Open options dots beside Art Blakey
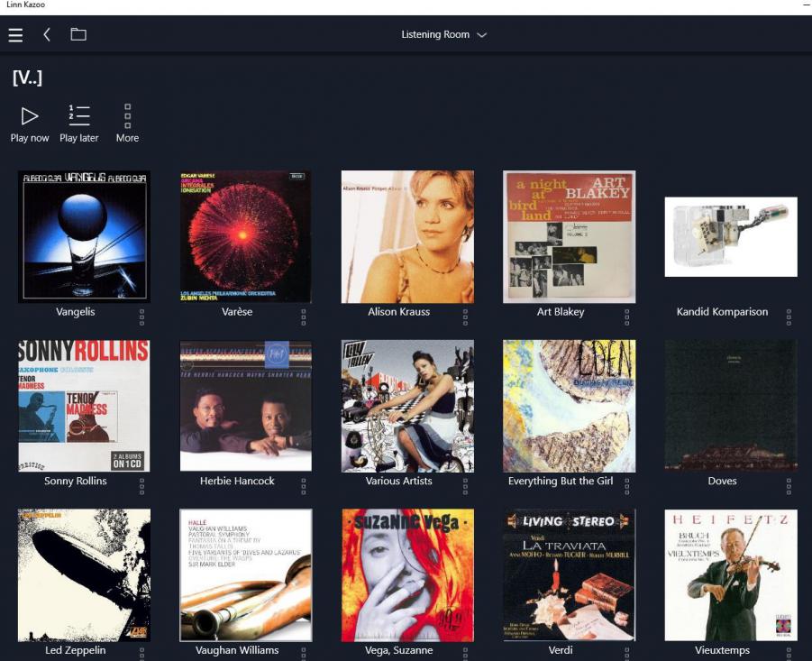 [x=627, y=317]
